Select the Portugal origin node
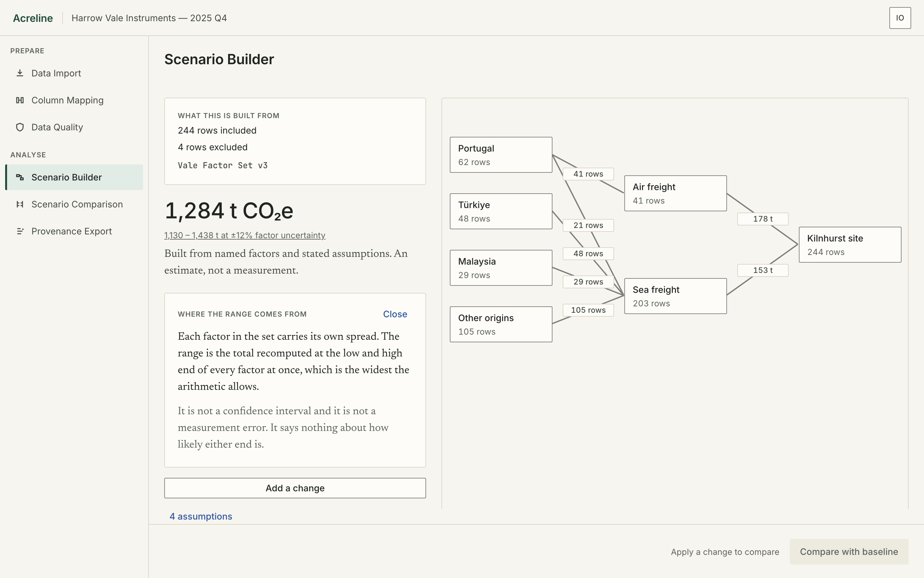The height and width of the screenshot is (578, 924). (x=501, y=155)
